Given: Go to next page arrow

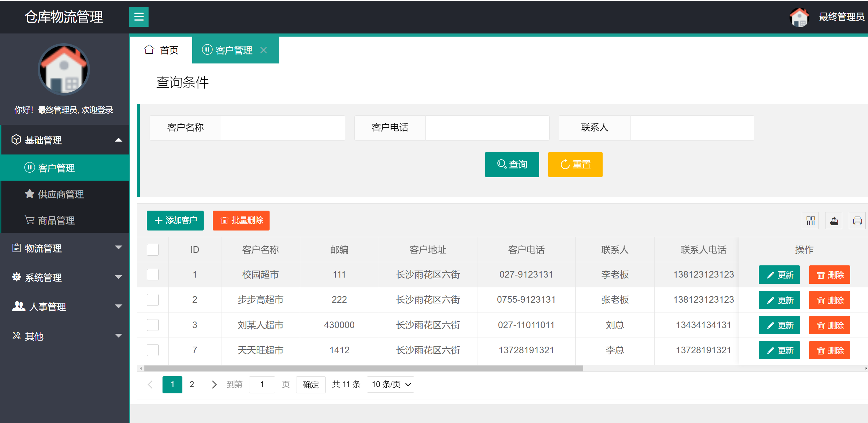Looking at the screenshot, I should (214, 385).
